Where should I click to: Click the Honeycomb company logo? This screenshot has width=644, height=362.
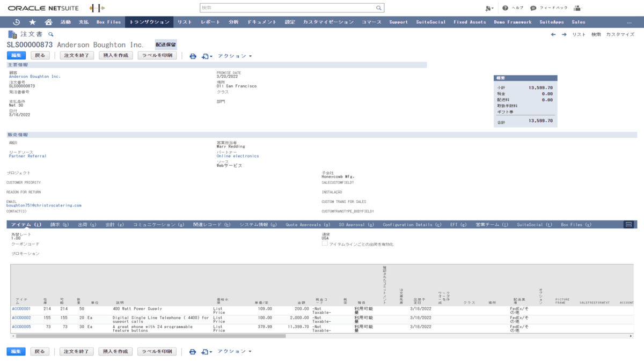pyautogui.click(x=97, y=8)
